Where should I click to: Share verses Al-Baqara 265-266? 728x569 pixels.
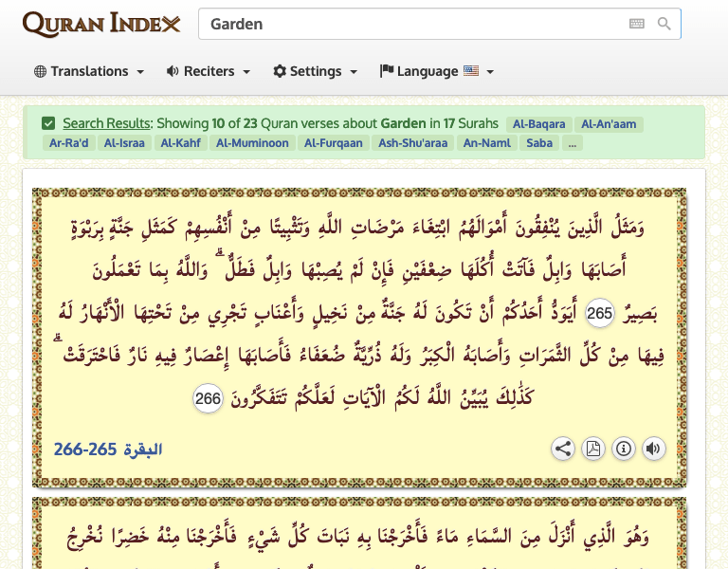[x=563, y=449]
